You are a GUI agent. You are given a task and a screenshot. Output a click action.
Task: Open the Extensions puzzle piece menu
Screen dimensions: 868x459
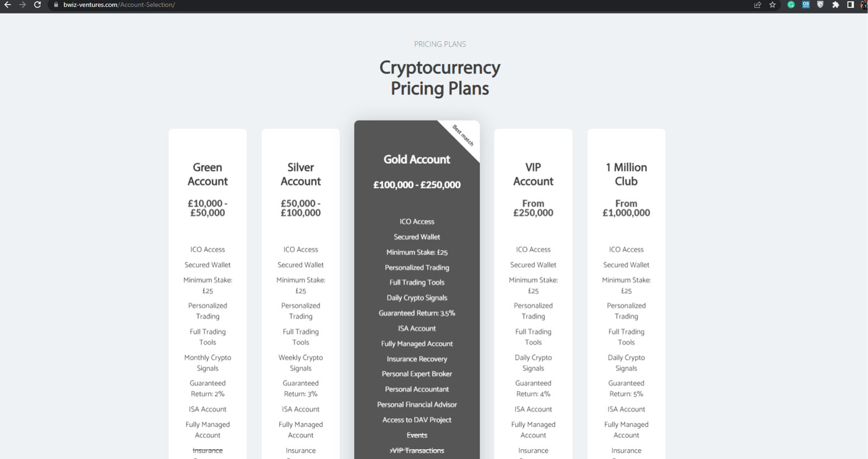(835, 5)
